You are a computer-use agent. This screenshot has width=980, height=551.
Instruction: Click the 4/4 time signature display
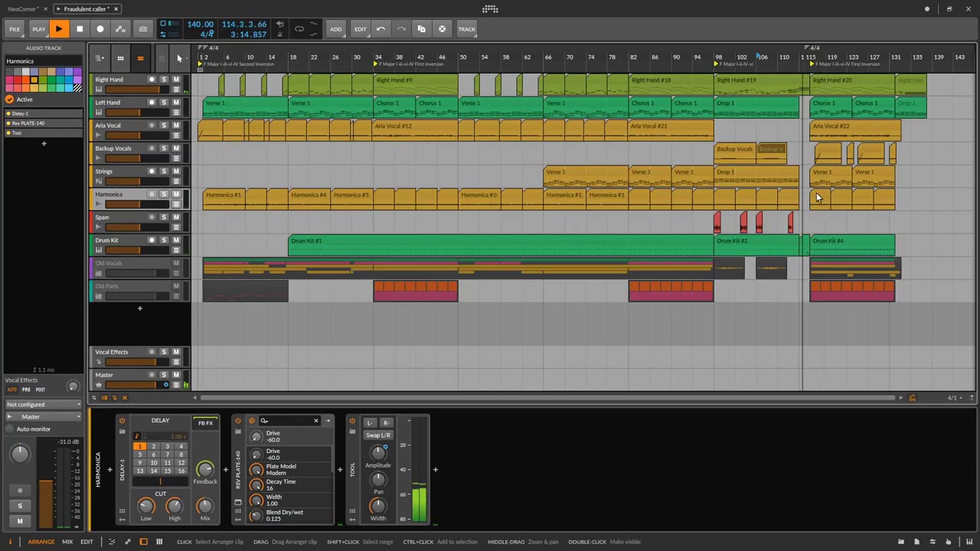[207, 34]
